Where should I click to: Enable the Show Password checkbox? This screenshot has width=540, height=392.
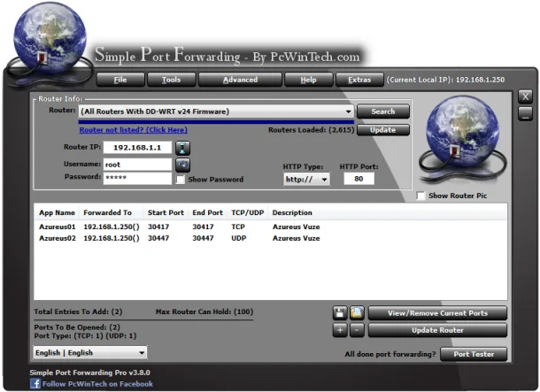point(181,180)
